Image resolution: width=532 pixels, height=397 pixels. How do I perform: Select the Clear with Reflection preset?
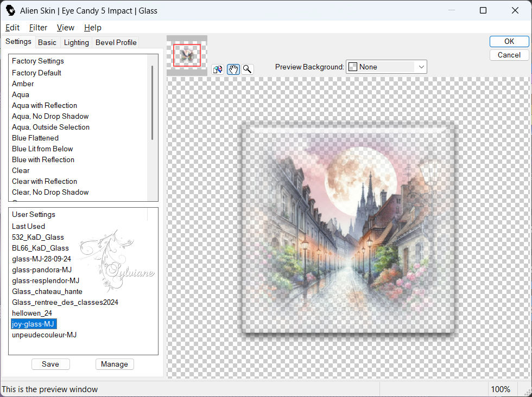coord(45,181)
